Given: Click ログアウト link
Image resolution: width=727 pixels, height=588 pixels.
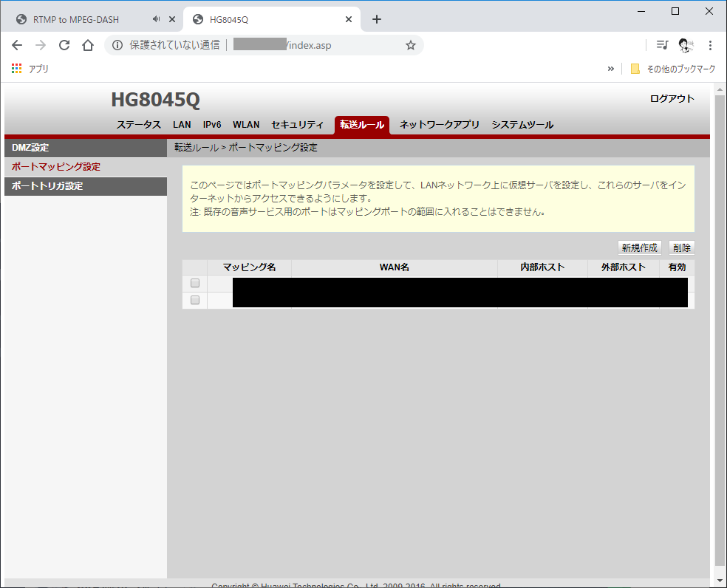Looking at the screenshot, I should (672, 98).
